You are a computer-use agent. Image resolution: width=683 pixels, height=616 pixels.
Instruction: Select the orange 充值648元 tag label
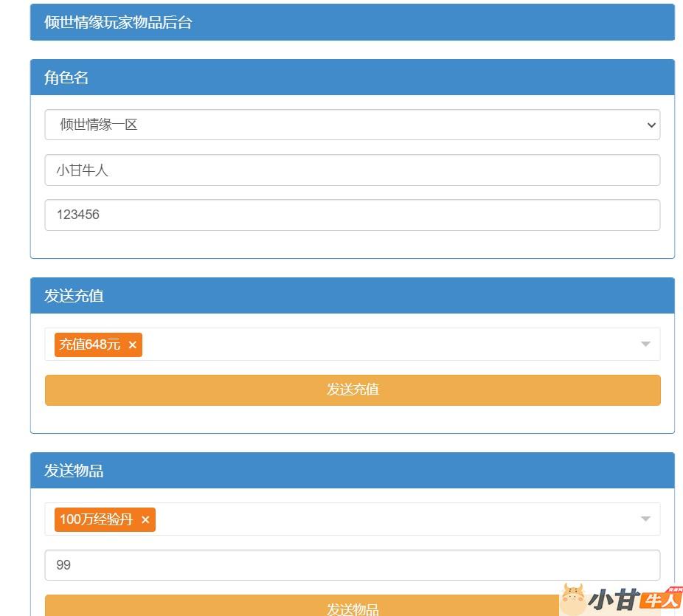(x=90, y=345)
